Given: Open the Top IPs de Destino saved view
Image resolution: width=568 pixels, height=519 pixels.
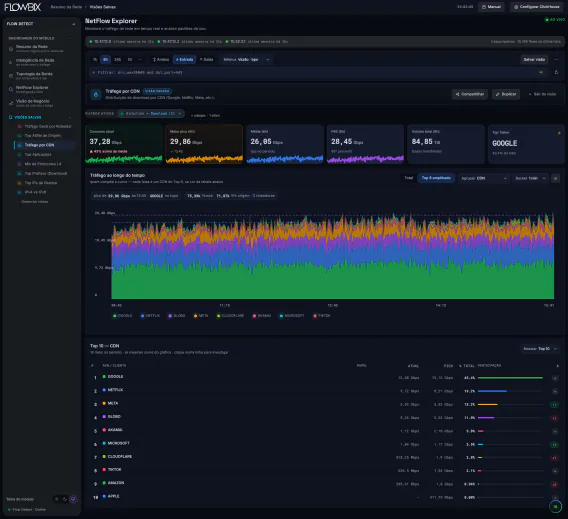Looking at the screenshot, I should click(41, 183).
